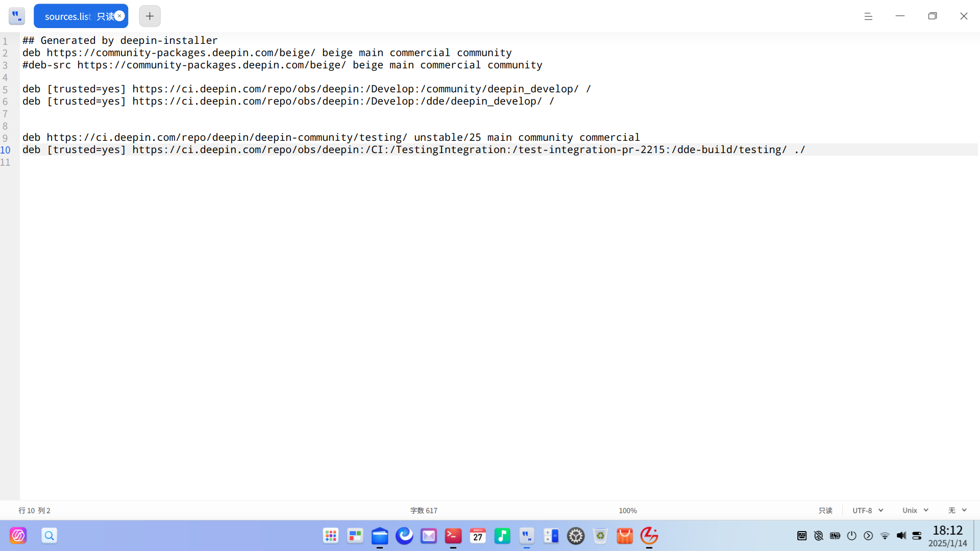980x551 pixels.
Task: Open the file manager from dock
Action: (x=380, y=536)
